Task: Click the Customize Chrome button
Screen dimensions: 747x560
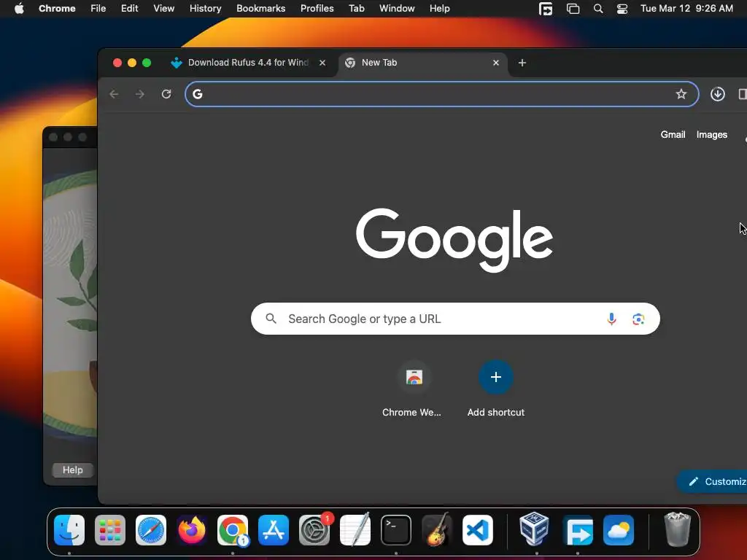Action: point(712,481)
